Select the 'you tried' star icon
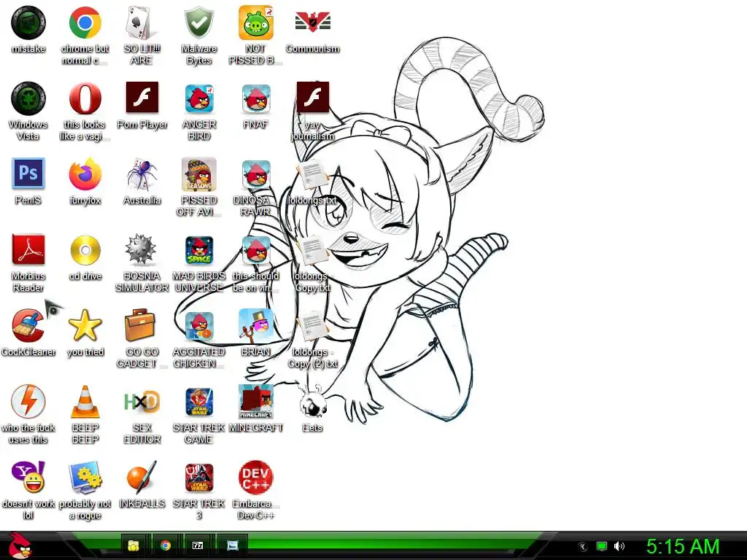Viewport: 747px width, 560px height. click(85, 325)
